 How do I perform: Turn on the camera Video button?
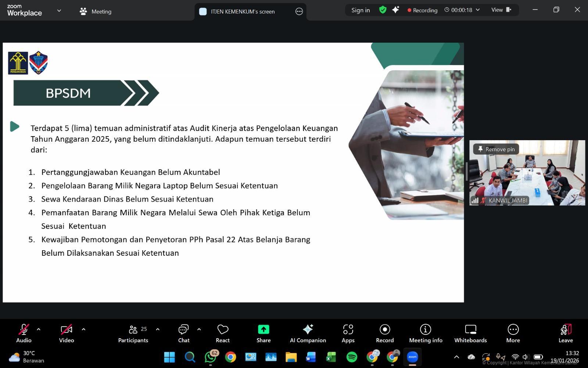click(x=67, y=333)
